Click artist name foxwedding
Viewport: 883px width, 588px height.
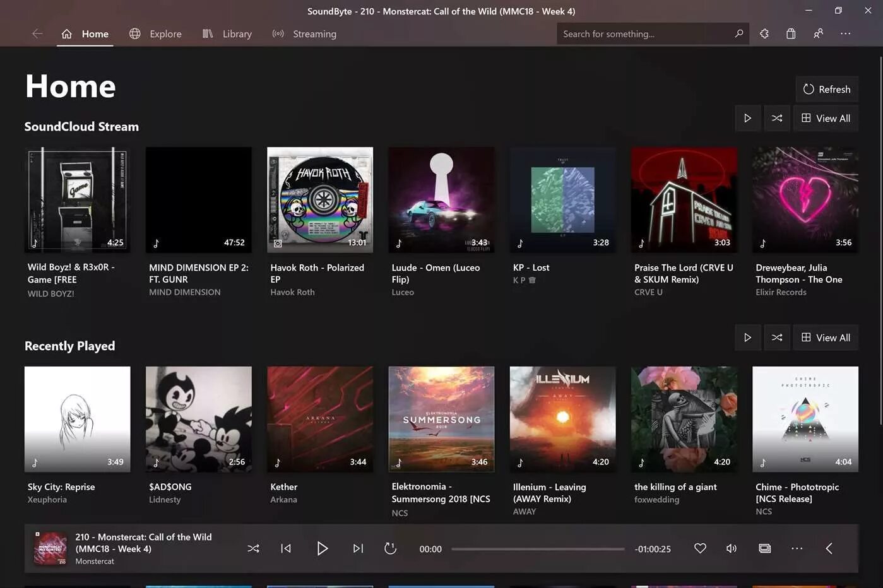click(x=657, y=499)
